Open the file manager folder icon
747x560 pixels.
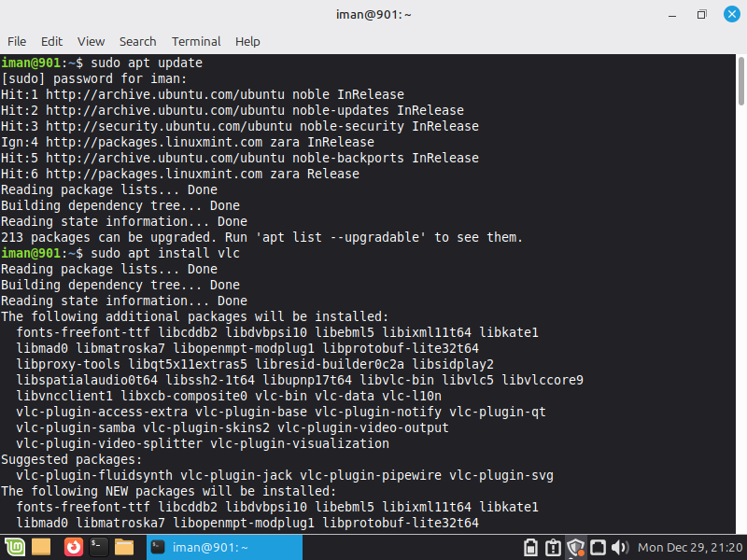(125, 547)
